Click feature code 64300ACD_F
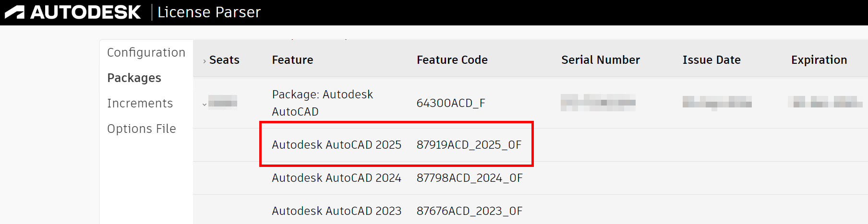Viewport: 868px width, 224px height. [x=450, y=103]
